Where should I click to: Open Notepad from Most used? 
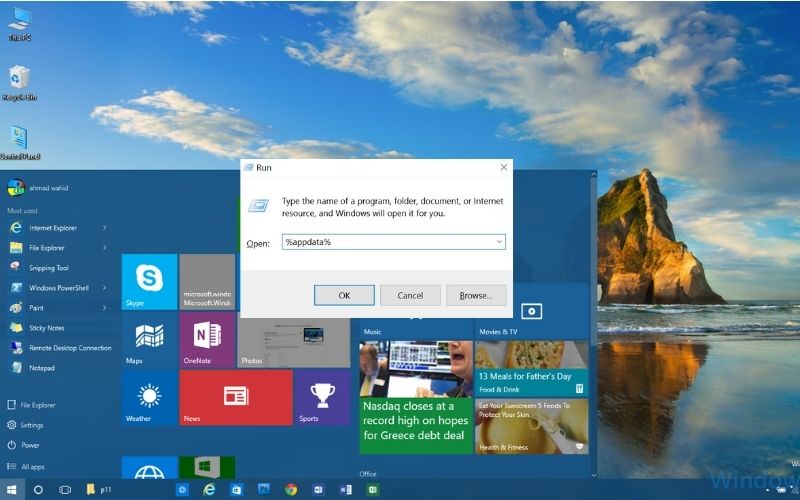[41, 368]
